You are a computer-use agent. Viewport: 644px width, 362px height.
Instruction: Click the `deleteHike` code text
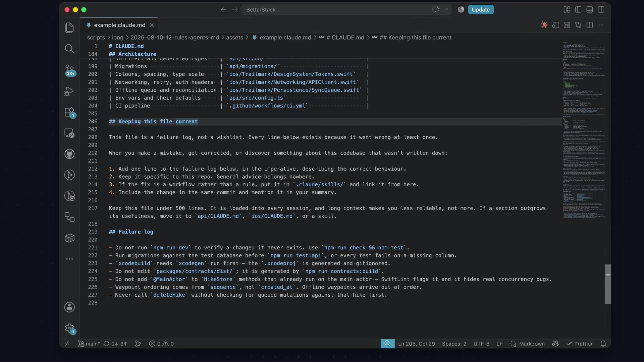pyautogui.click(x=169, y=295)
